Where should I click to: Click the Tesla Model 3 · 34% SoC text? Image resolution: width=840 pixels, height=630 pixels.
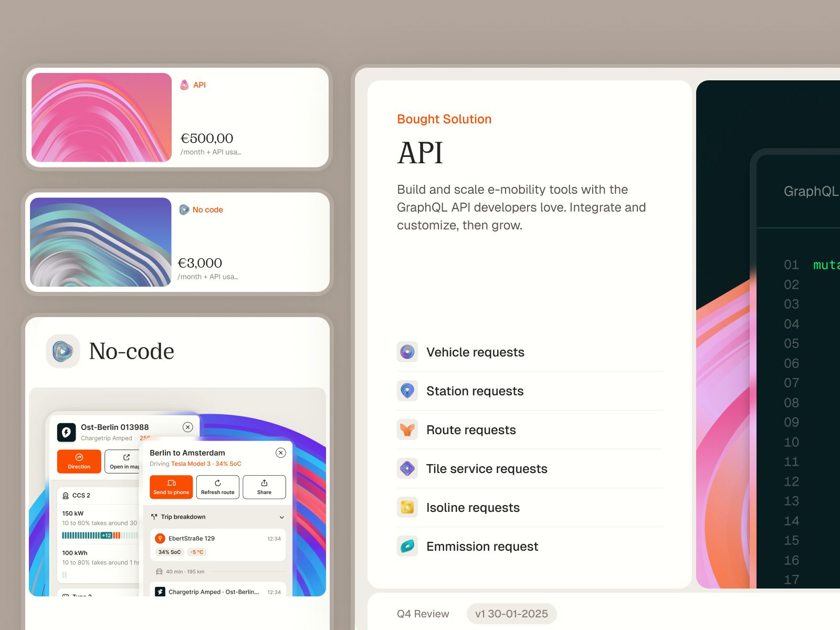pyautogui.click(x=206, y=464)
